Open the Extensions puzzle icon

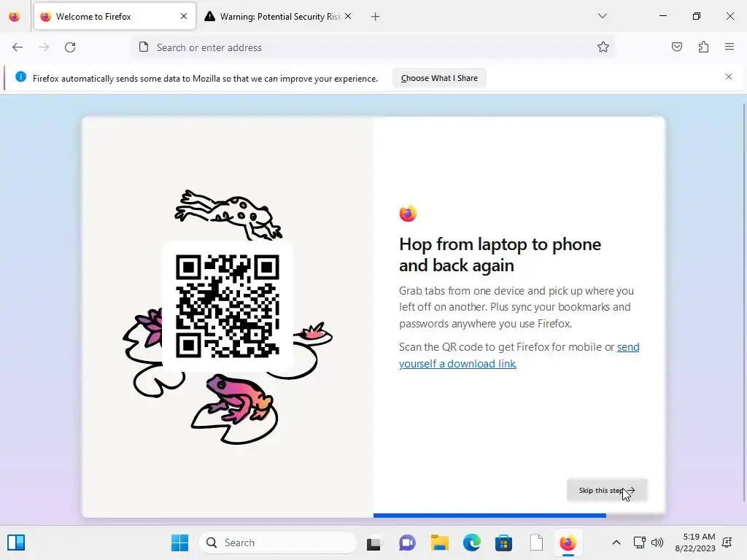[x=703, y=47]
